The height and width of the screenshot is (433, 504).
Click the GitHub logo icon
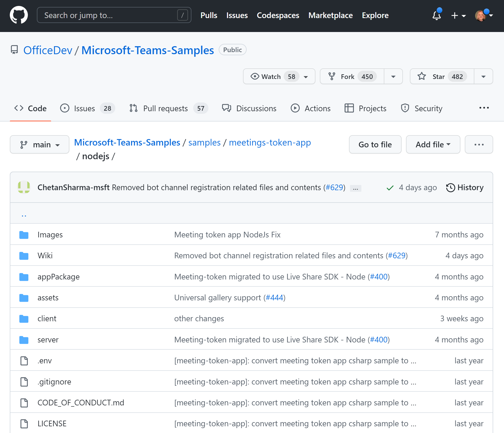[19, 15]
